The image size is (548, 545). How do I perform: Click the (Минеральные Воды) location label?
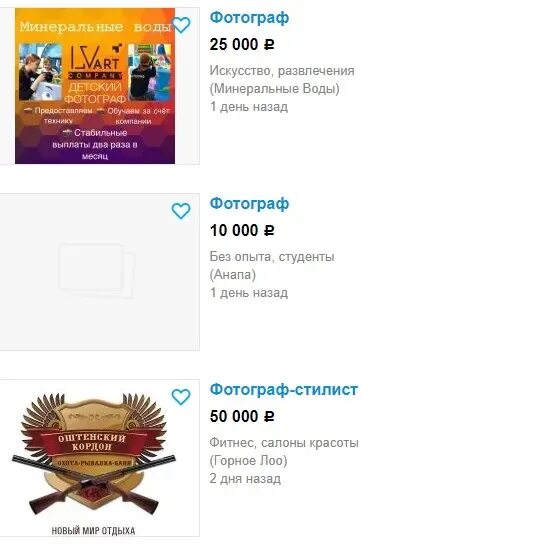(x=274, y=88)
